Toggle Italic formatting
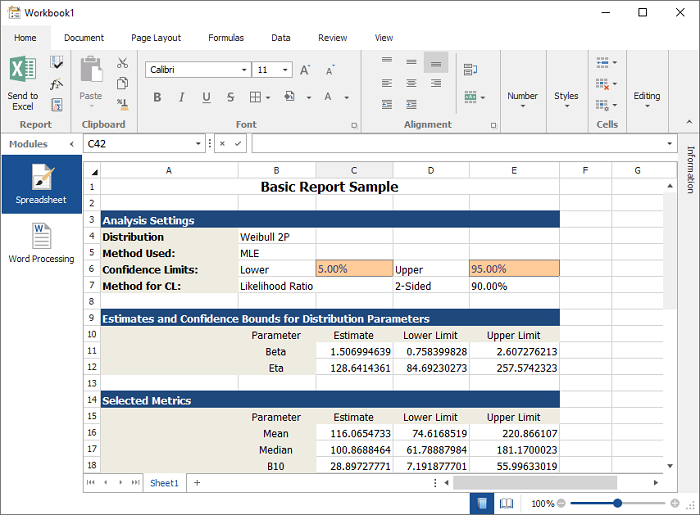 point(182,97)
